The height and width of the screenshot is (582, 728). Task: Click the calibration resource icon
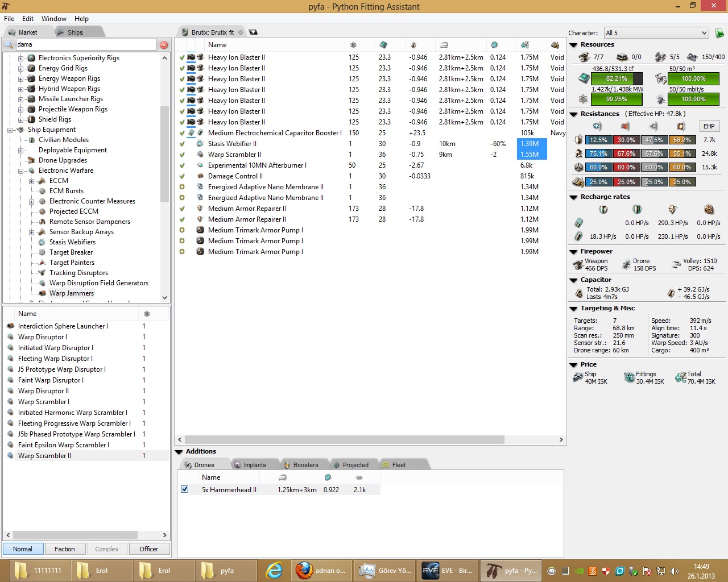(692, 57)
